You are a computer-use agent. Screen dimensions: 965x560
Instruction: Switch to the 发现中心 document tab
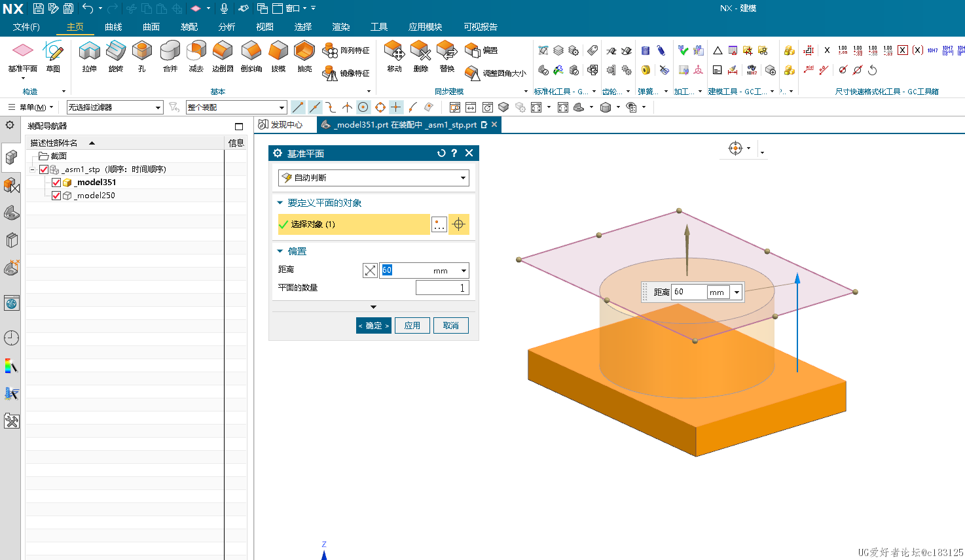(x=281, y=124)
